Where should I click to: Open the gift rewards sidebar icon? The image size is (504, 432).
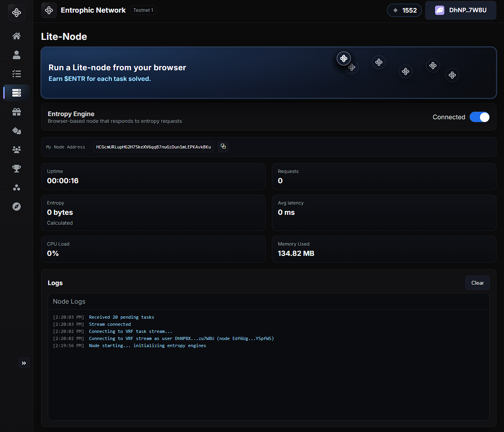(x=17, y=112)
